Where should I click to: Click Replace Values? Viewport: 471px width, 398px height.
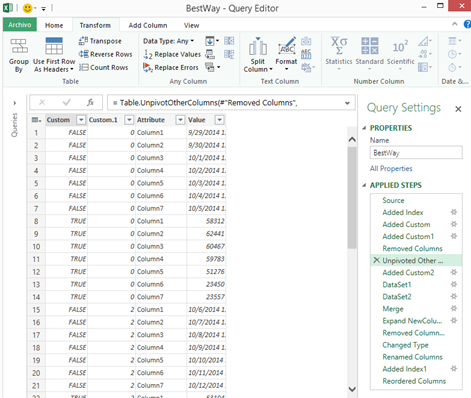(x=172, y=54)
